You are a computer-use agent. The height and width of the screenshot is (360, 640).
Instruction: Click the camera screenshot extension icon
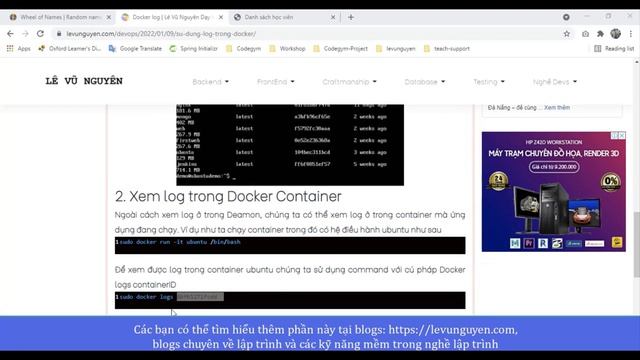click(585, 34)
